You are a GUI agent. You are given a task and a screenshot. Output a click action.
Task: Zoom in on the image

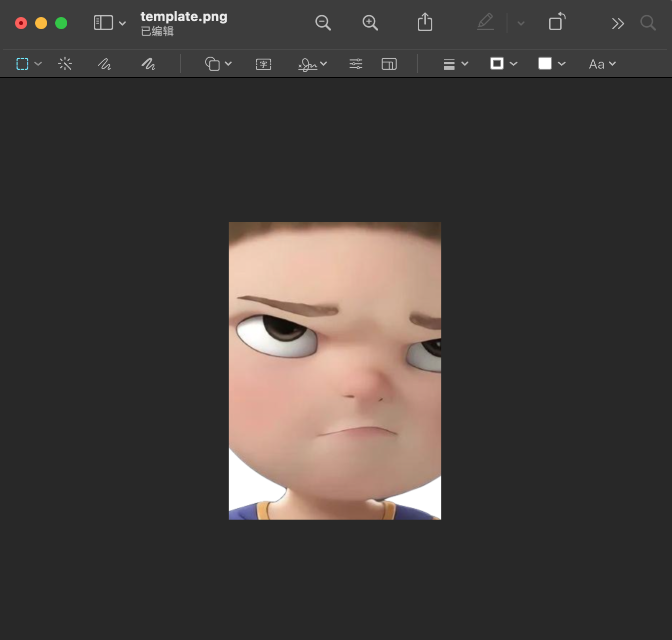pos(370,23)
